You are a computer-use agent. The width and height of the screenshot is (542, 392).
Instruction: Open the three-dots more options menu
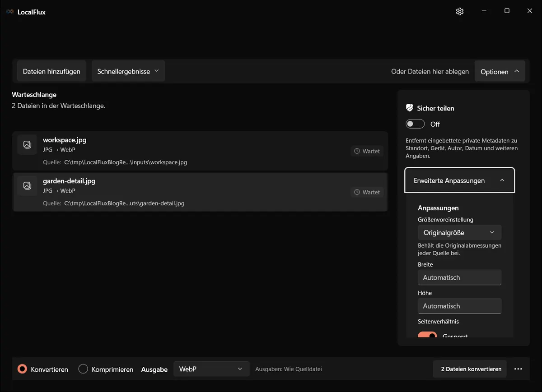518,369
